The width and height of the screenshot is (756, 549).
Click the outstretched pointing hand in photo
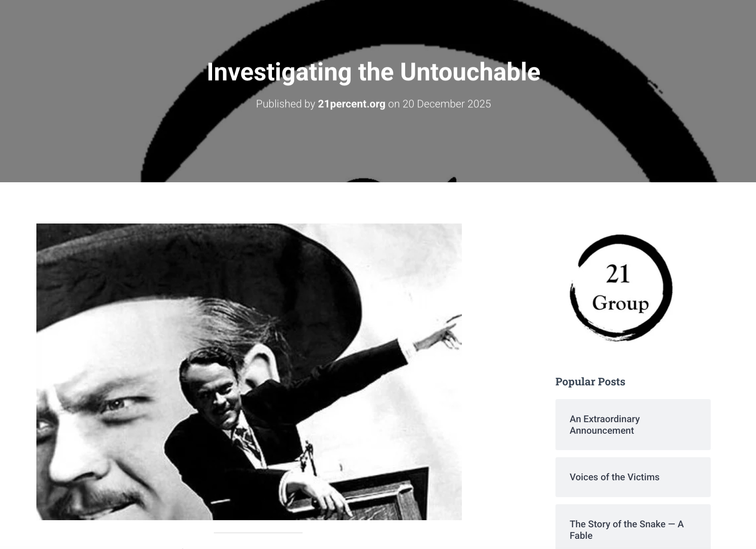coord(439,335)
